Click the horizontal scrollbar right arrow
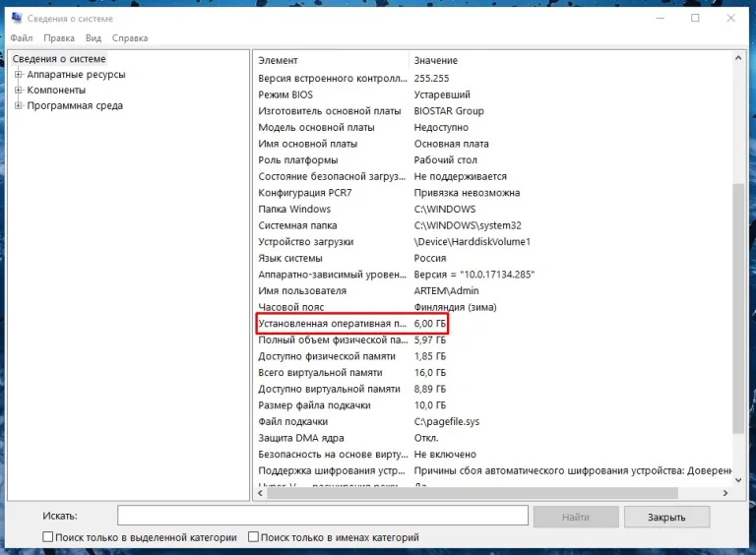 725,493
